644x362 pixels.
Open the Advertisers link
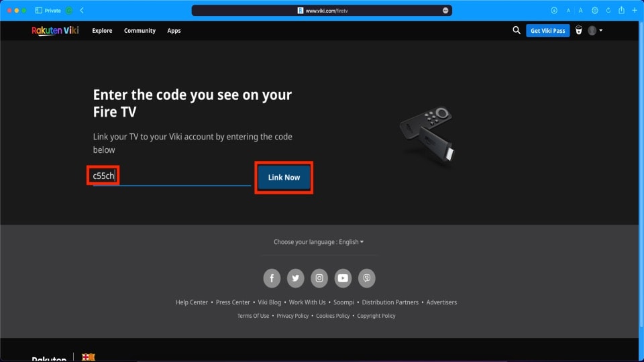(441, 302)
